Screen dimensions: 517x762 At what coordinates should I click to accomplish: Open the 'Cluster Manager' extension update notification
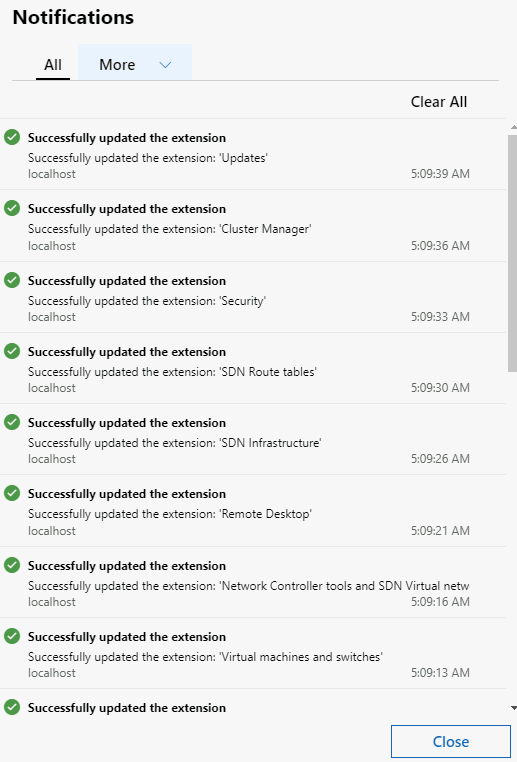point(253,226)
